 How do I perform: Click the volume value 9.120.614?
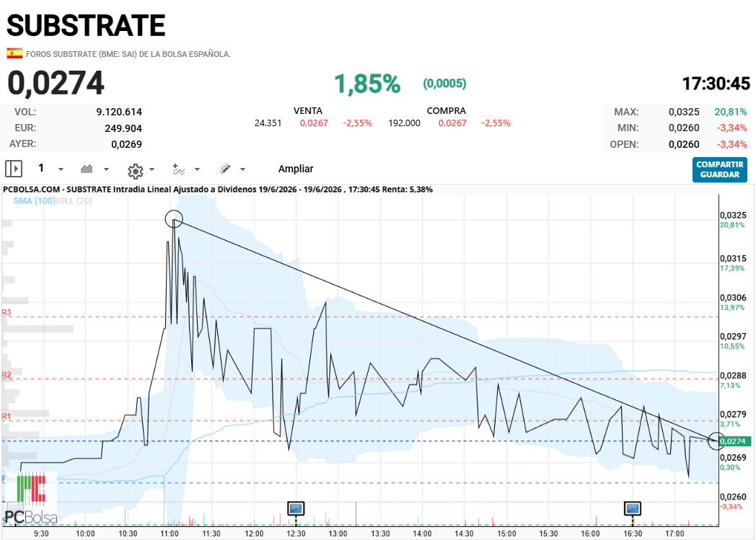pyautogui.click(x=119, y=112)
